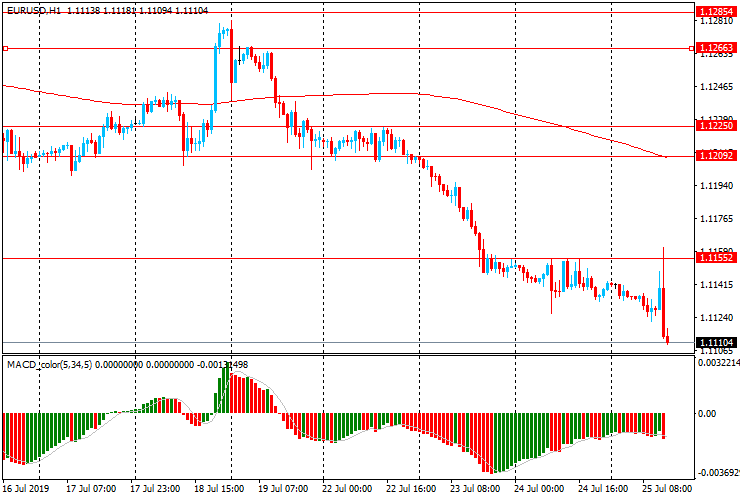Click the 1.12092 price level label

point(716,155)
